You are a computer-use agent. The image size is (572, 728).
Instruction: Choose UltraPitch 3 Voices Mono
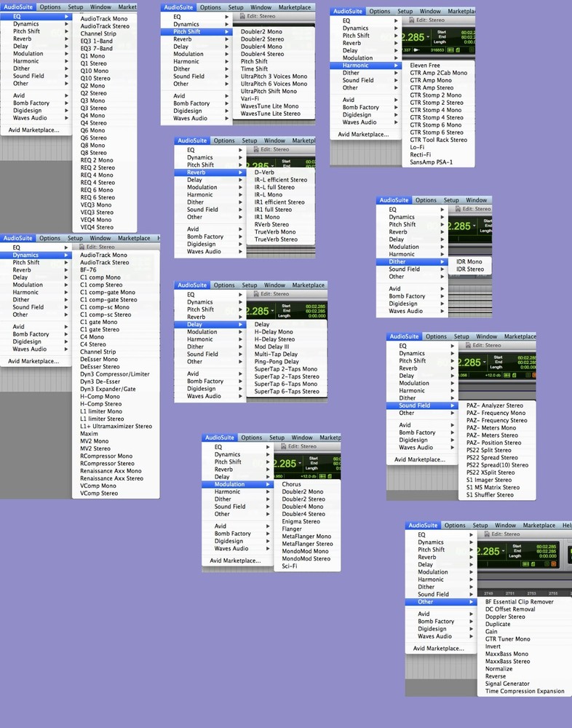tap(274, 76)
